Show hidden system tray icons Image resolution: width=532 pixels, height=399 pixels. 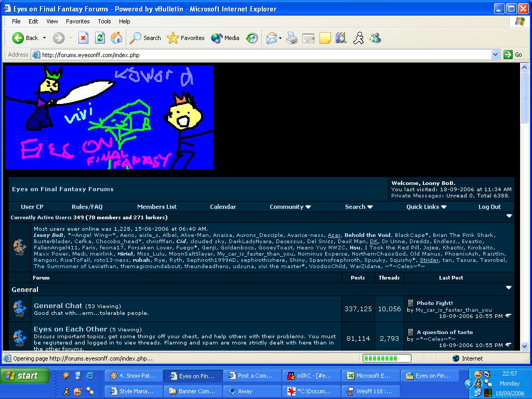pyautogui.click(x=469, y=384)
